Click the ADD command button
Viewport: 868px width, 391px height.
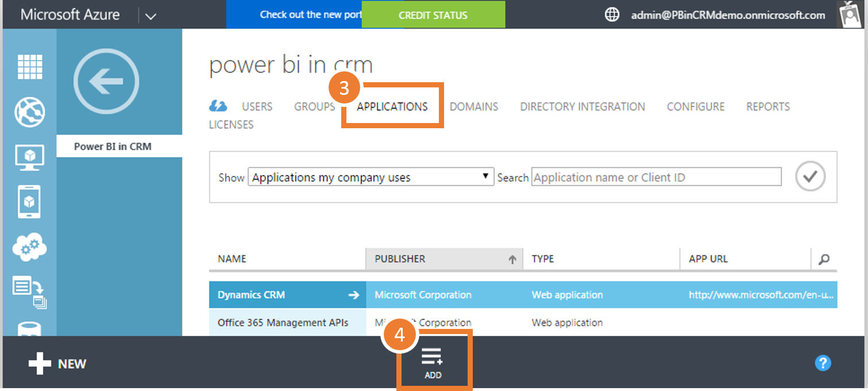pos(433,363)
